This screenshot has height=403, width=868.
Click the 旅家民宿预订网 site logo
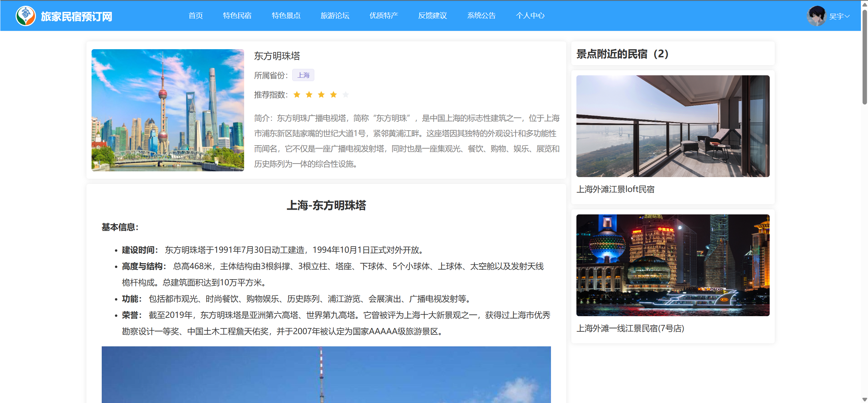coord(26,16)
